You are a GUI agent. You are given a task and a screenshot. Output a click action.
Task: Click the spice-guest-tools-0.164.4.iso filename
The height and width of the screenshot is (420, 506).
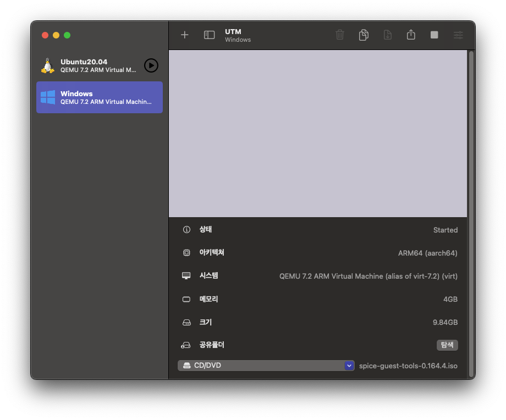click(x=408, y=366)
